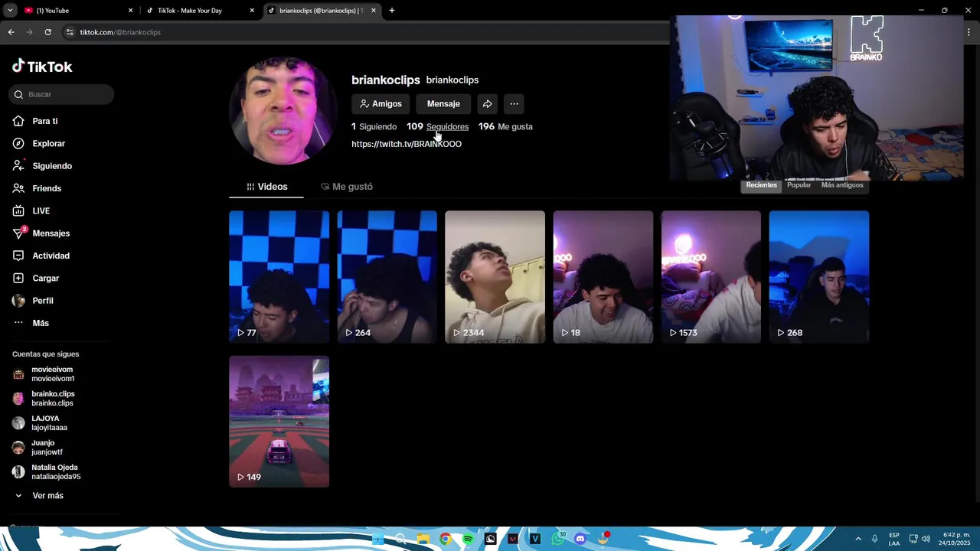Screen dimensions: 980x551
Task: Open the Windows Start menu
Action: pyautogui.click(x=377, y=539)
